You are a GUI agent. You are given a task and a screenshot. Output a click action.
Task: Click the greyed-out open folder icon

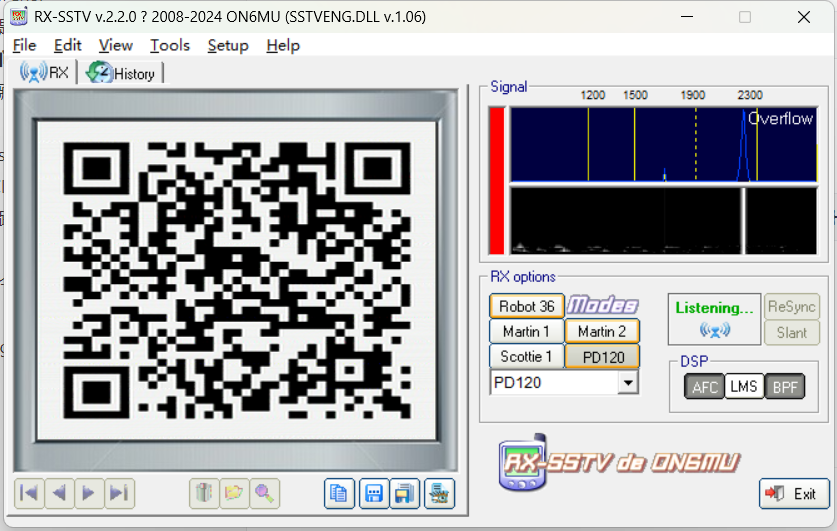234,493
